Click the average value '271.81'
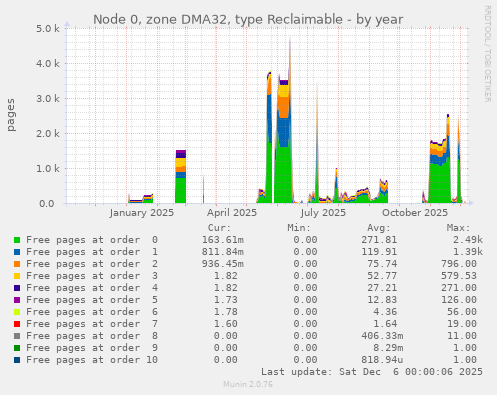 pyautogui.click(x=379, y=240)
